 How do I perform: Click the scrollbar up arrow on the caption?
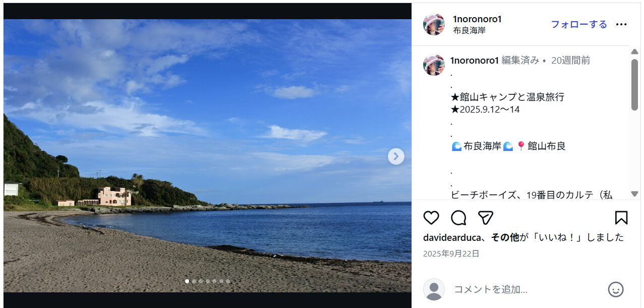click(x=634, y=50)
